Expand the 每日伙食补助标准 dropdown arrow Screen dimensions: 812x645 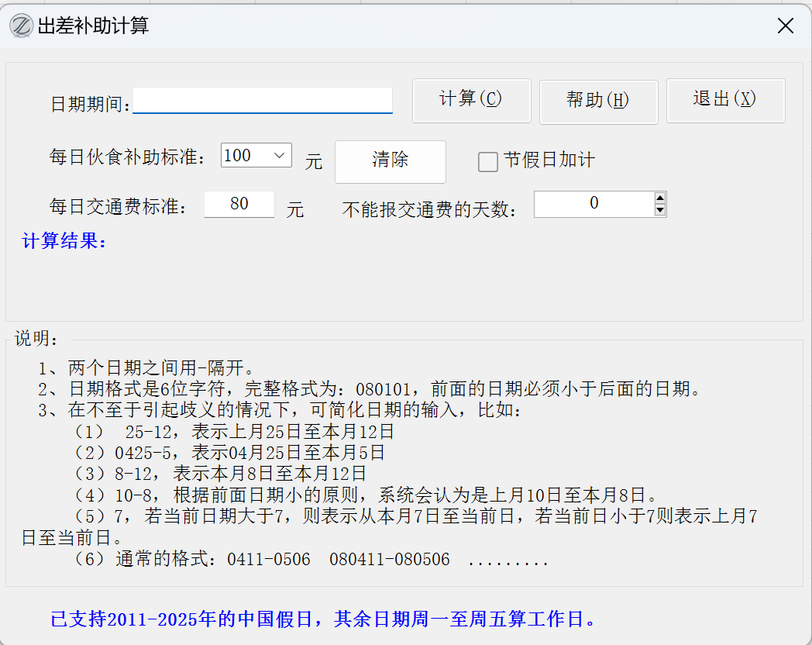click(280, 156)
